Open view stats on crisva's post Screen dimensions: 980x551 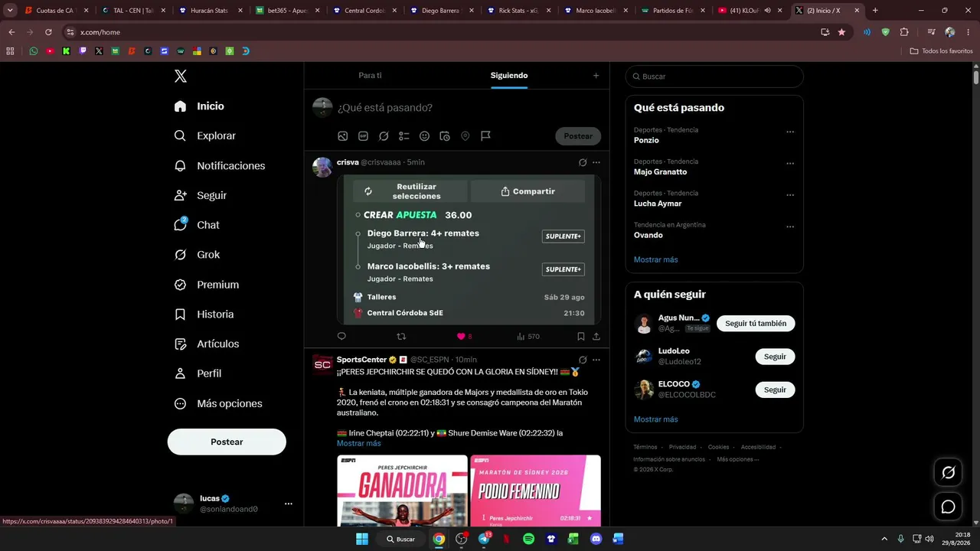528,336
